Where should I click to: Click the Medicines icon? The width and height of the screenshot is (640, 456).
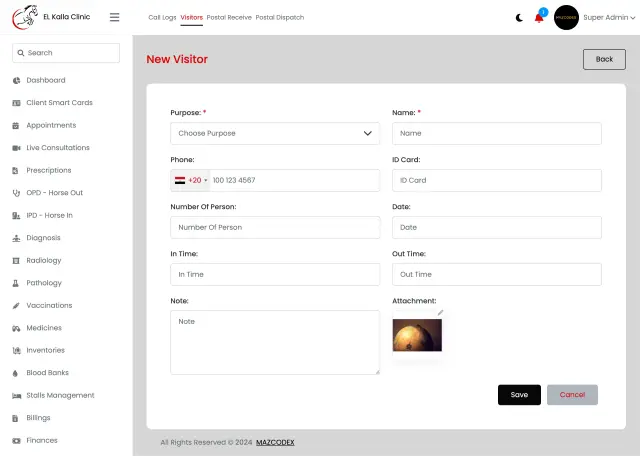16,328
